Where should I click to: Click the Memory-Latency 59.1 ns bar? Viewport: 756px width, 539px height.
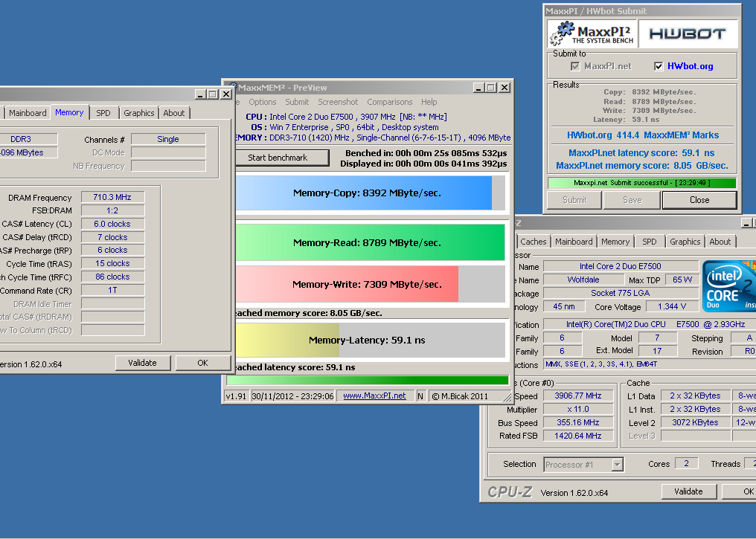point(371,340)
